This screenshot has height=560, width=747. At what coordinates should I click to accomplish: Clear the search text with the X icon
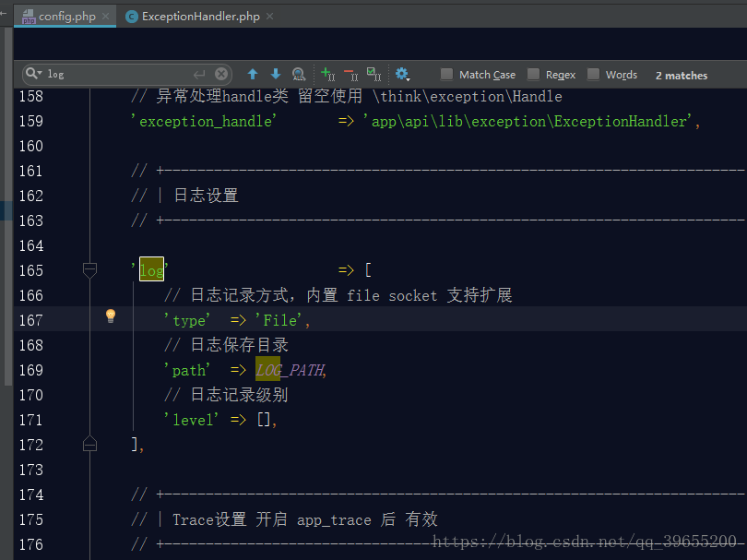[x=221, y=74]
